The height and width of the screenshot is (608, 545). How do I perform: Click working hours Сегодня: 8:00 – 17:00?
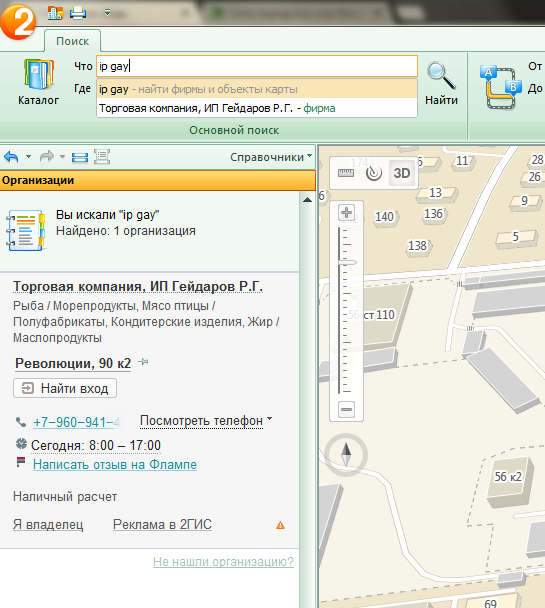pos(96,446)
